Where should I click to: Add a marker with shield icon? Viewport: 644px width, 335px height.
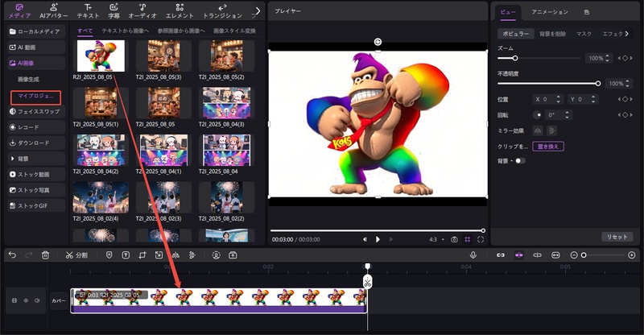(109, 255)
